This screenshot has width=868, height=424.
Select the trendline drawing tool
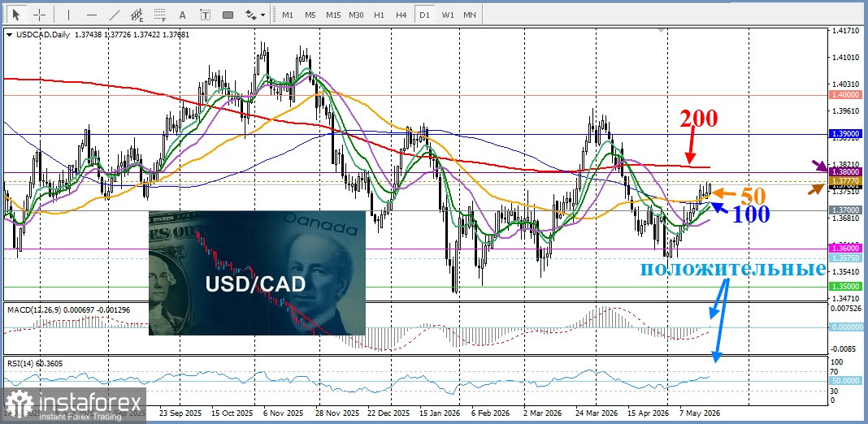coord(115,15)
